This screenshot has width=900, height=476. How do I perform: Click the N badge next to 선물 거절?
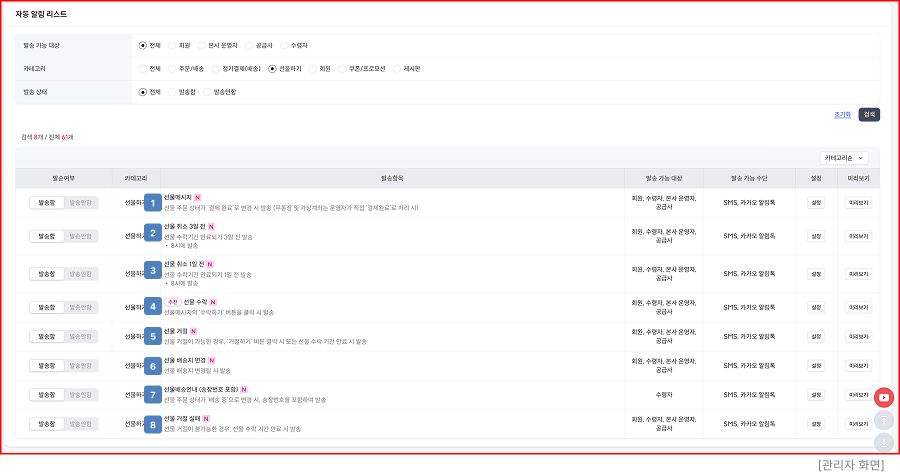coord(193,331)
